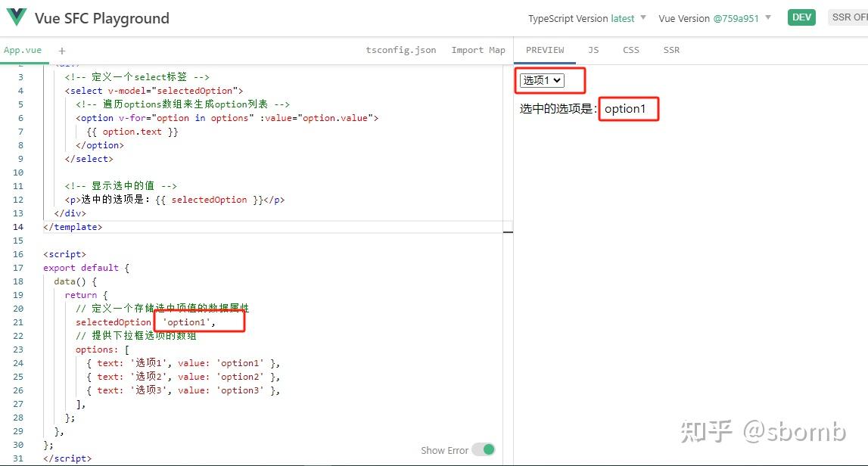Open the App.vue file tab
Viewport: 868px width, 466px height.
tap(23, 50)
